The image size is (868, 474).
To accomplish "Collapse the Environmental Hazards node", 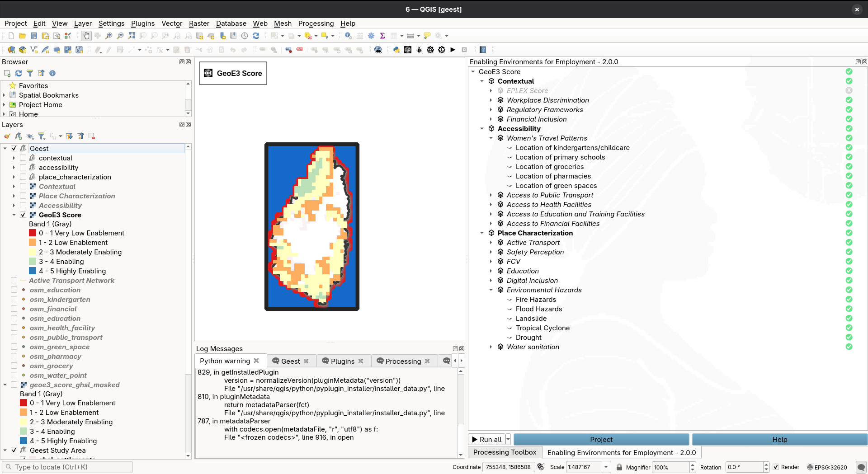I will coord(491,290).
